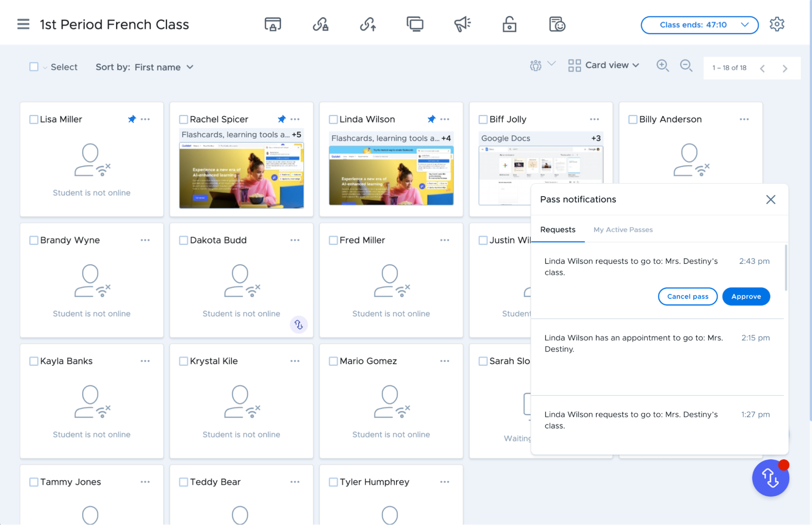
Task: Click the Tammy Jones student name
Action: click(x=70, y=482)
